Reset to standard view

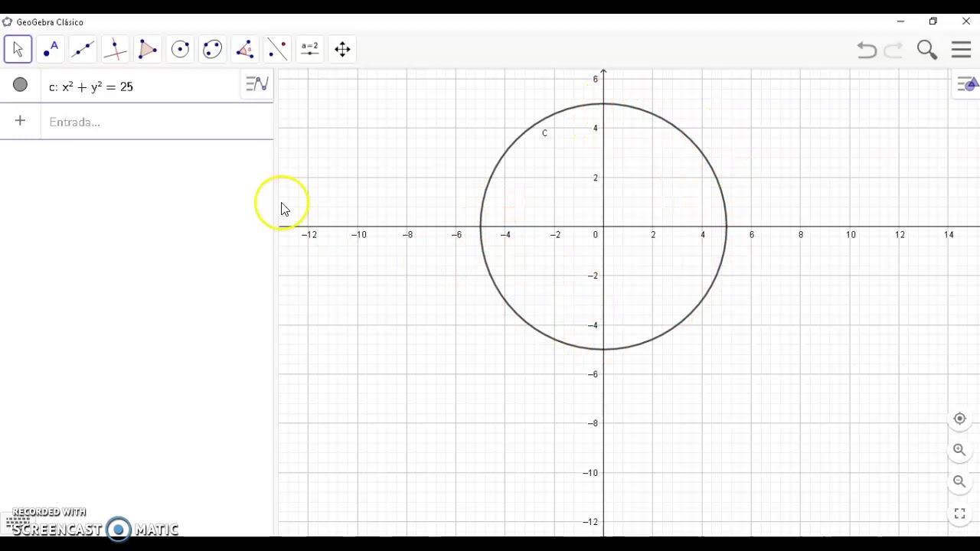pyautogui.click(x=959, y=419)
